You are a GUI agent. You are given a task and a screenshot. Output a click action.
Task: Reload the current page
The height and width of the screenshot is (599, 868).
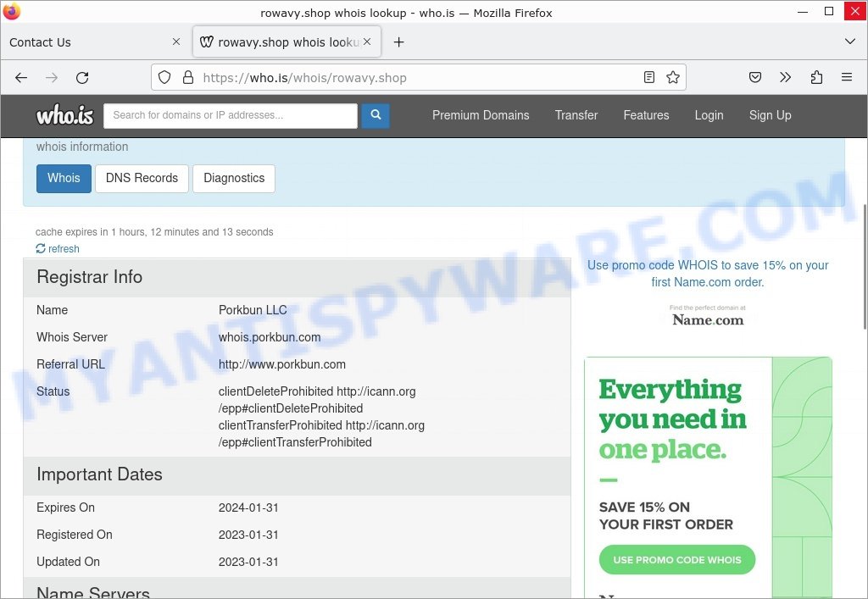point(82,77)
